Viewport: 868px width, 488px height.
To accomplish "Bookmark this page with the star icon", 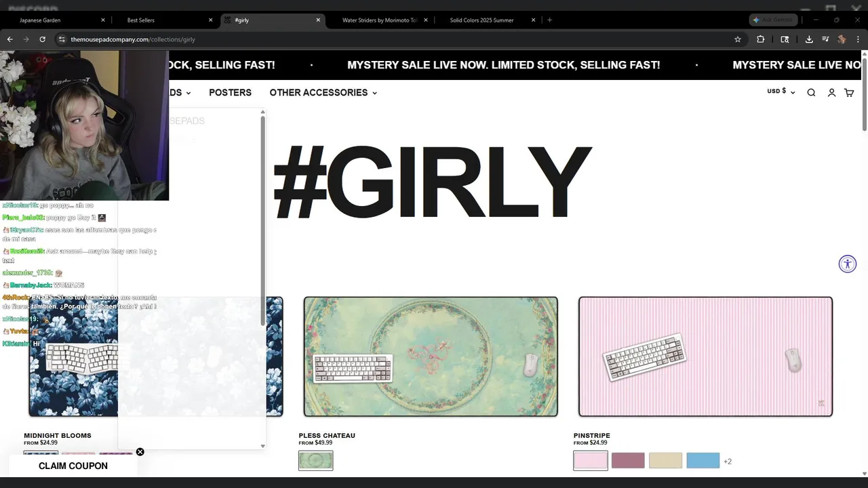I will (738, 39).
